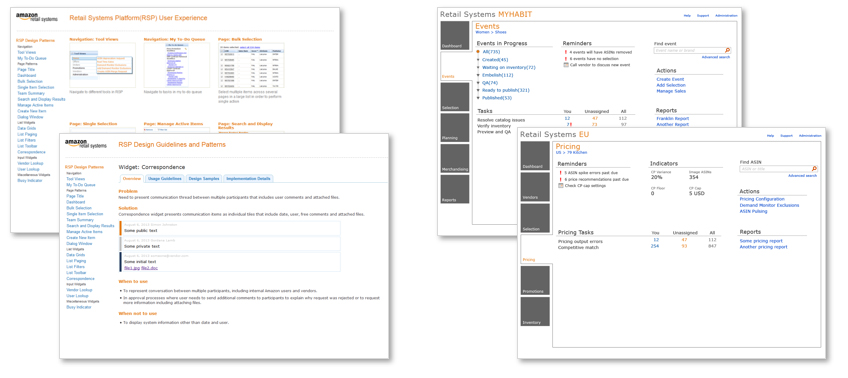The height and width of the screenshot is (378, 848).
Task: Click the search icon in Find event field
Action: click(x=727, y=50)
